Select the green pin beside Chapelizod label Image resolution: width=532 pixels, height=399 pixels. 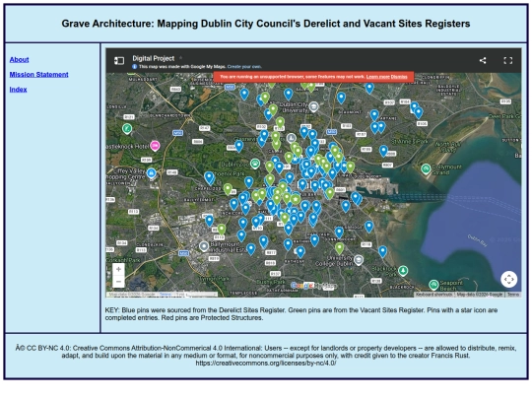click(x=228, y=188)
